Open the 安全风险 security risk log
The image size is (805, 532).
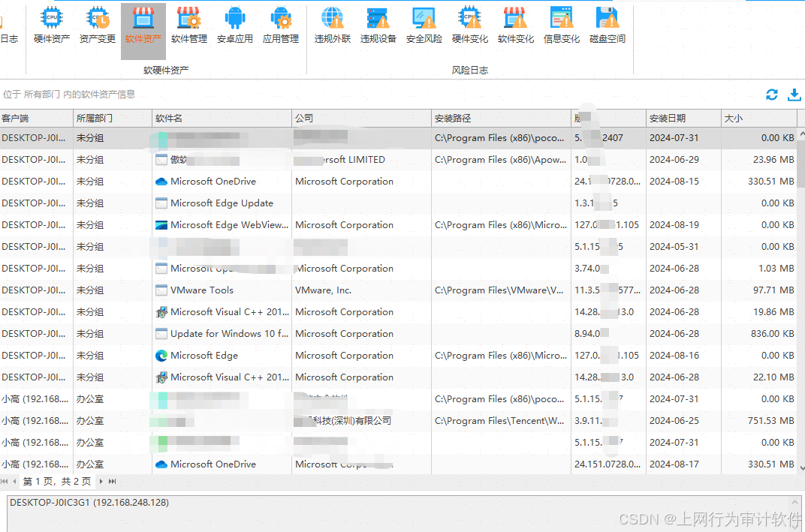[424, 25]
